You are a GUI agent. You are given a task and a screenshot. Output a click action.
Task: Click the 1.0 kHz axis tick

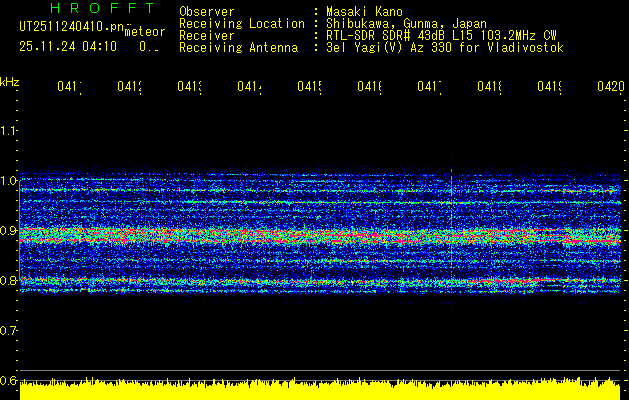coord(9,181)
